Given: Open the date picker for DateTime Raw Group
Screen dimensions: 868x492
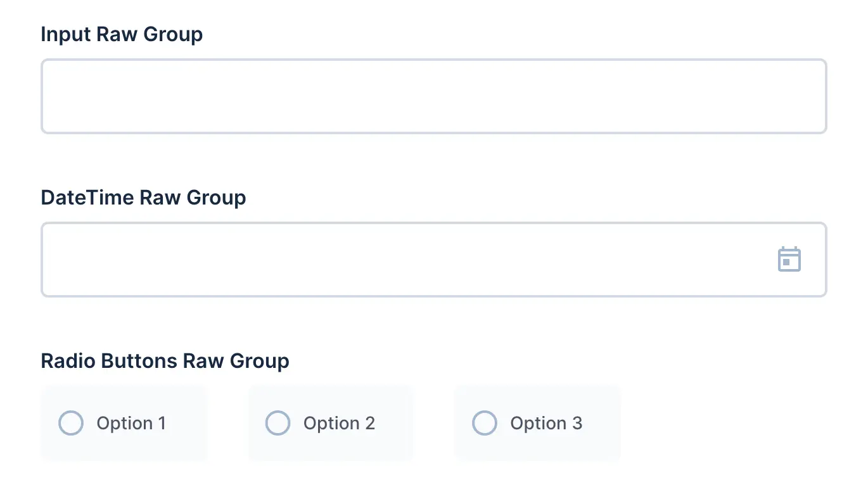Looking at the screenshot, I should [789, 259].
